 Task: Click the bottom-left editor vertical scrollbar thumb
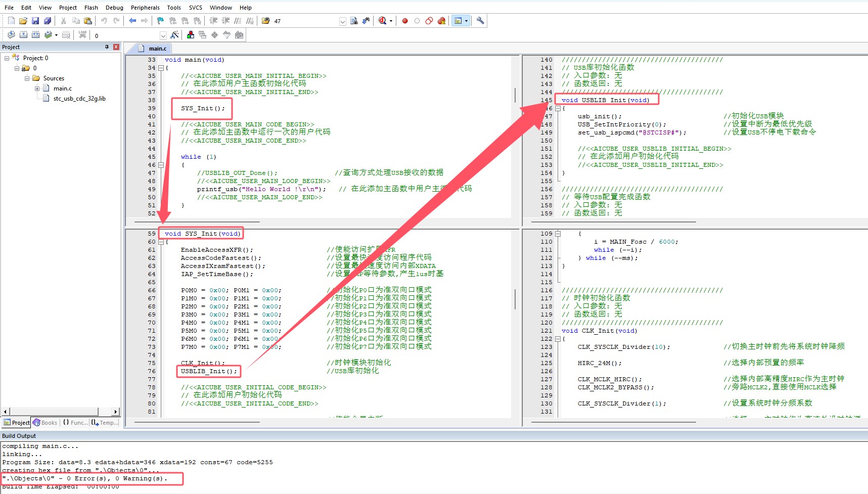[515, 299]
